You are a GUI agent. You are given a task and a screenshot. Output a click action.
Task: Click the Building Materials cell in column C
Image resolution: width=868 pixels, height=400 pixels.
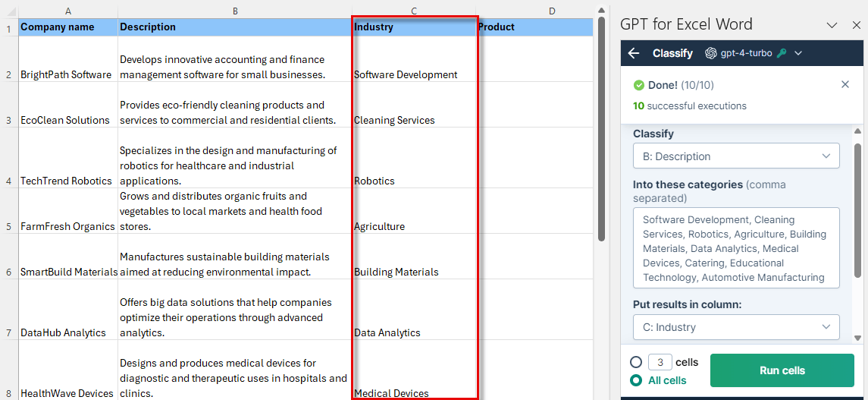414,257
